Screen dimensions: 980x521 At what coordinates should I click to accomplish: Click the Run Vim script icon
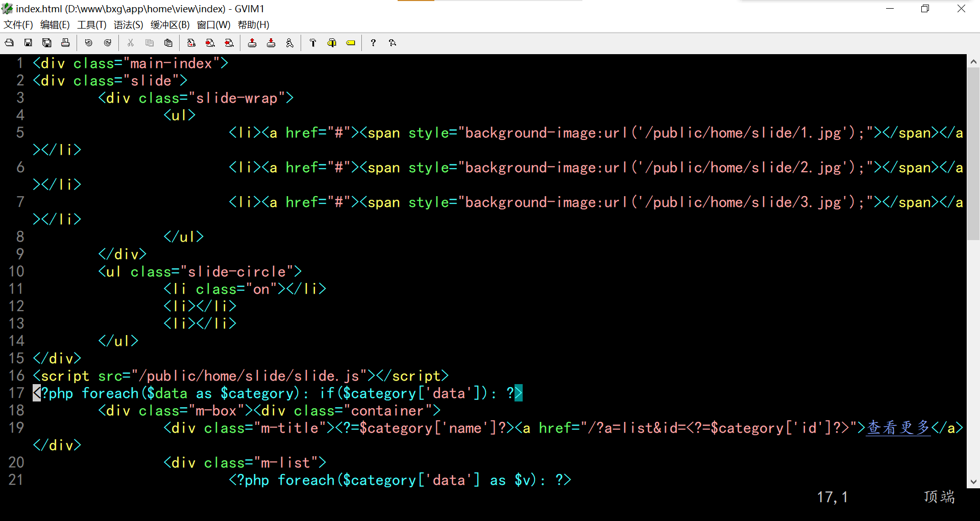tap(290, 43)
